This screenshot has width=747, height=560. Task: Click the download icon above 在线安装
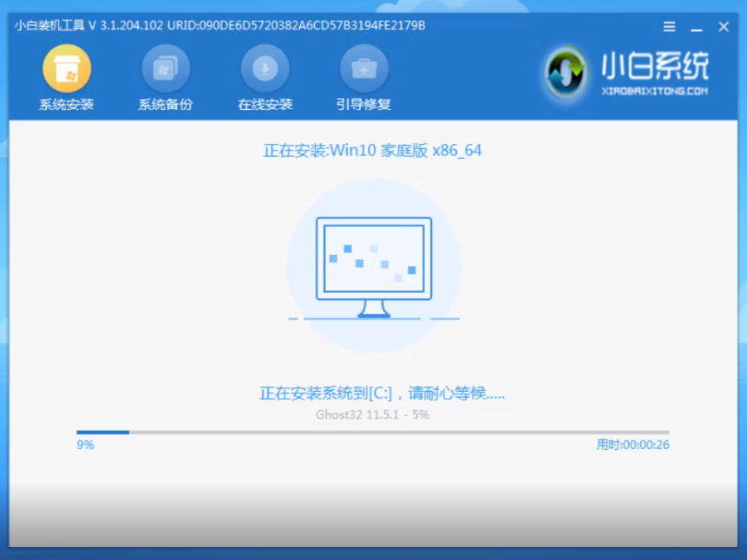(265, 68)
